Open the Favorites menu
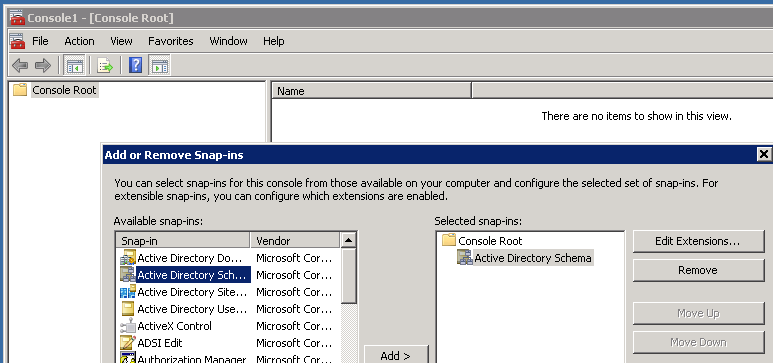This screenshot has height=363, width=773. click(x=171, y=41)
